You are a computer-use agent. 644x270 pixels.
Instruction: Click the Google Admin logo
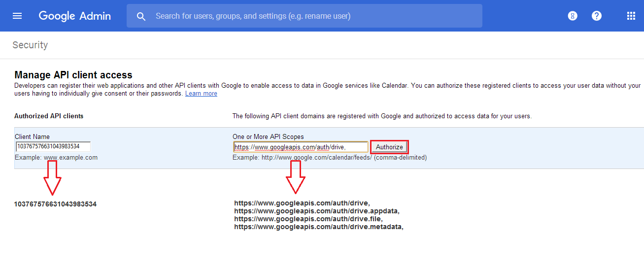[75, 16]
